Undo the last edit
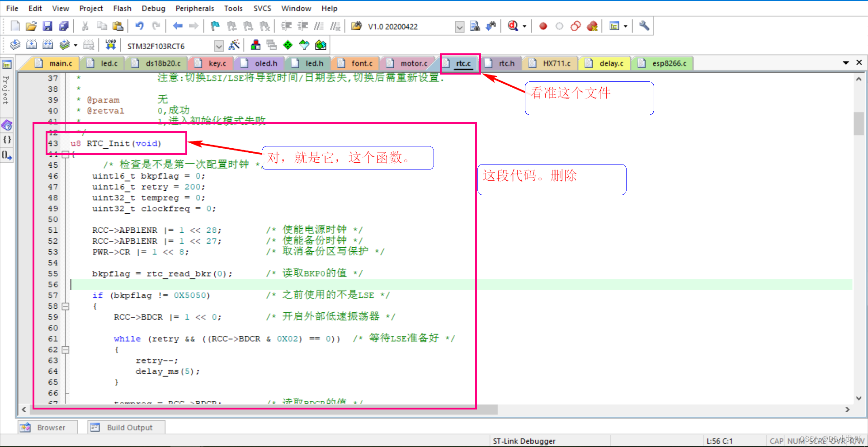This screenshot has width=868, height=447. click(140, 26)
